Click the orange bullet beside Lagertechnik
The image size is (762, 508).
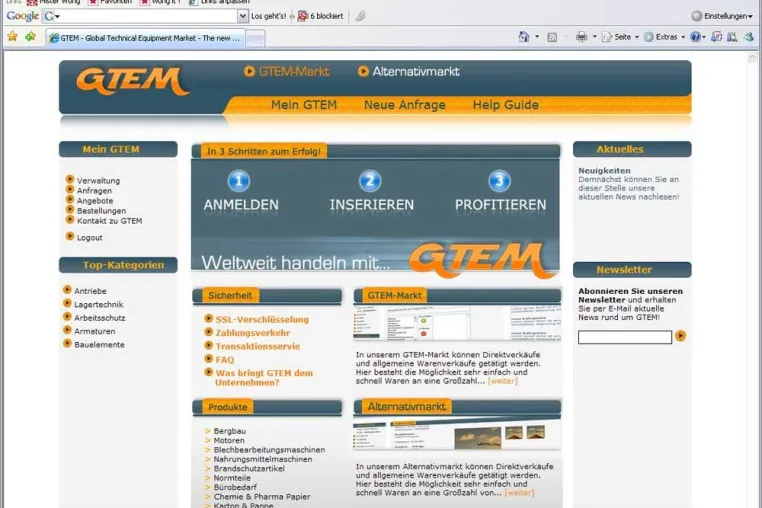68,303
